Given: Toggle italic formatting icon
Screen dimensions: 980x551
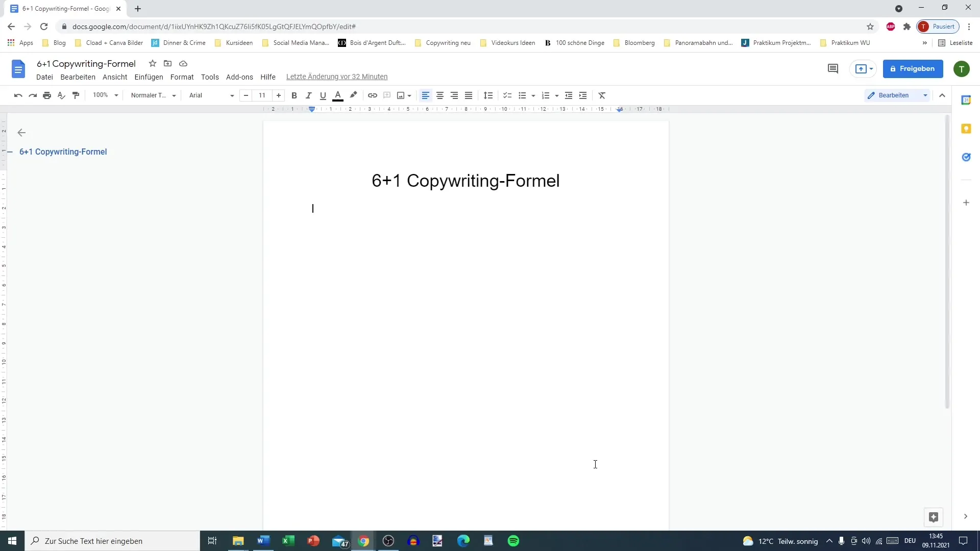Looking at the screenshot, I should click(308, 95).
